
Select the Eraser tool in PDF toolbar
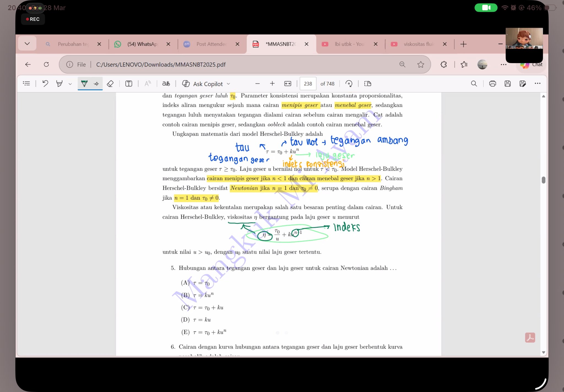coord(110,83)
